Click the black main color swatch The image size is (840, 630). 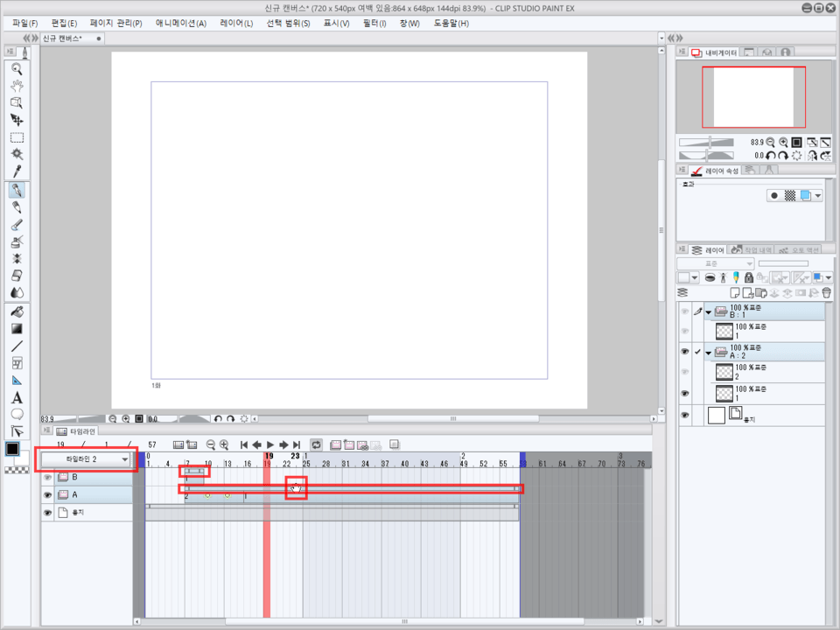(x=13, y=449)
